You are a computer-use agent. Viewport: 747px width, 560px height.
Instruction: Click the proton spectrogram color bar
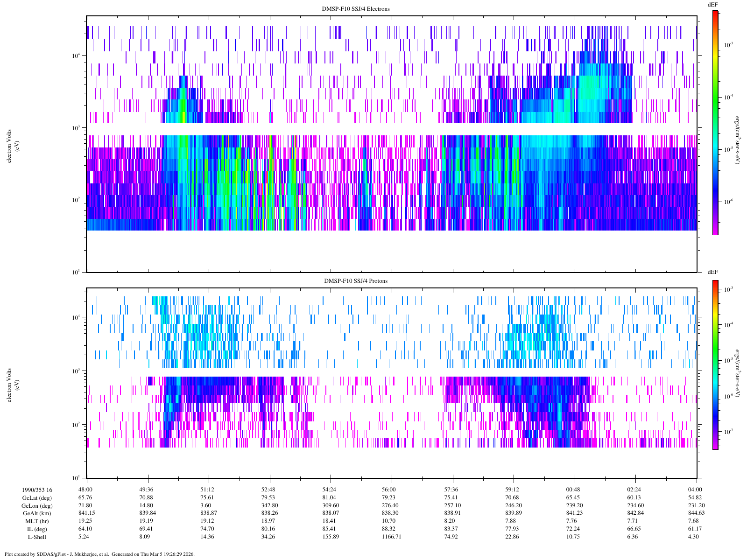point(715,364)
